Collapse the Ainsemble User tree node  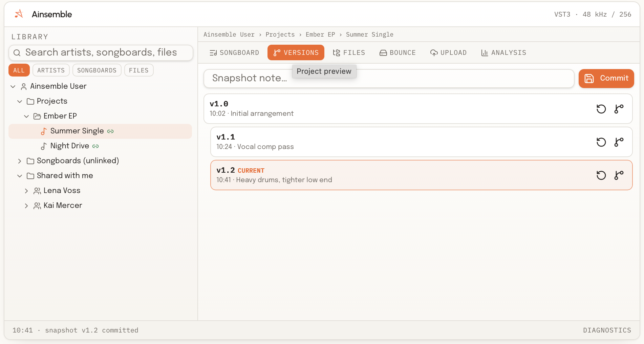tap(13, 87)
